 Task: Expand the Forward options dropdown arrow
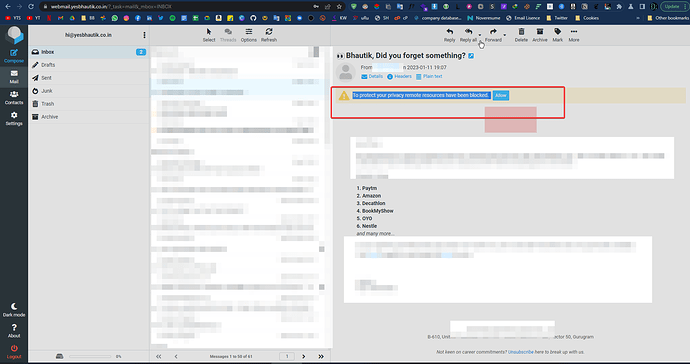point(505,35)
